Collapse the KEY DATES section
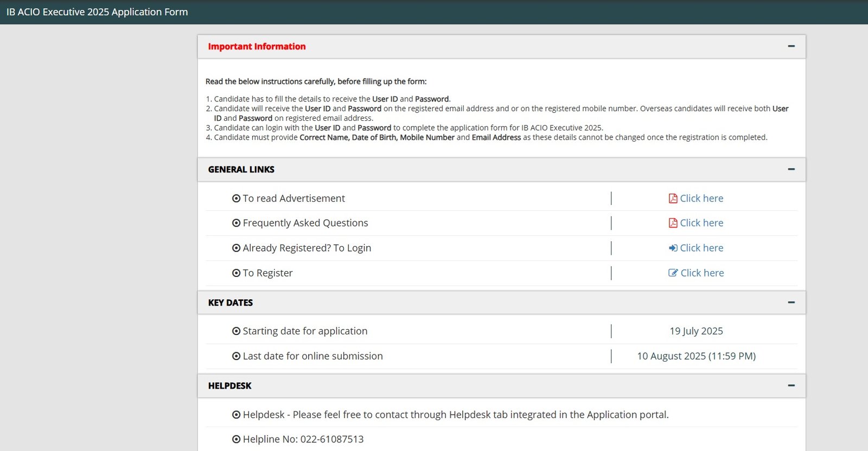Viewport: 868px width, 451px height. (791, 302)
